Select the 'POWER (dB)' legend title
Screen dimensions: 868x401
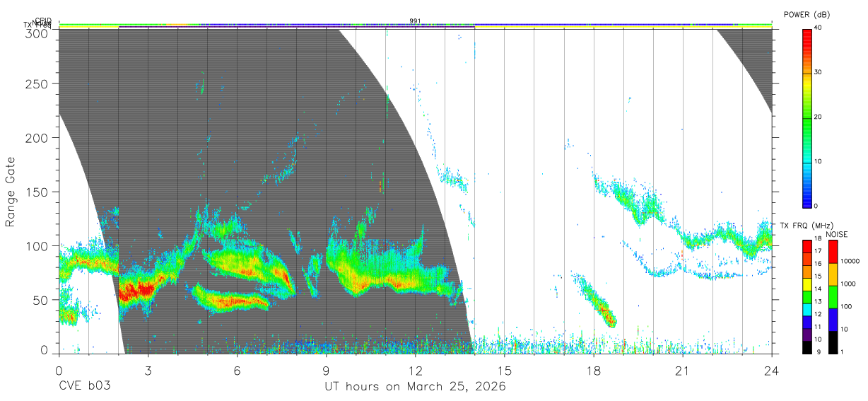[807, 14]
